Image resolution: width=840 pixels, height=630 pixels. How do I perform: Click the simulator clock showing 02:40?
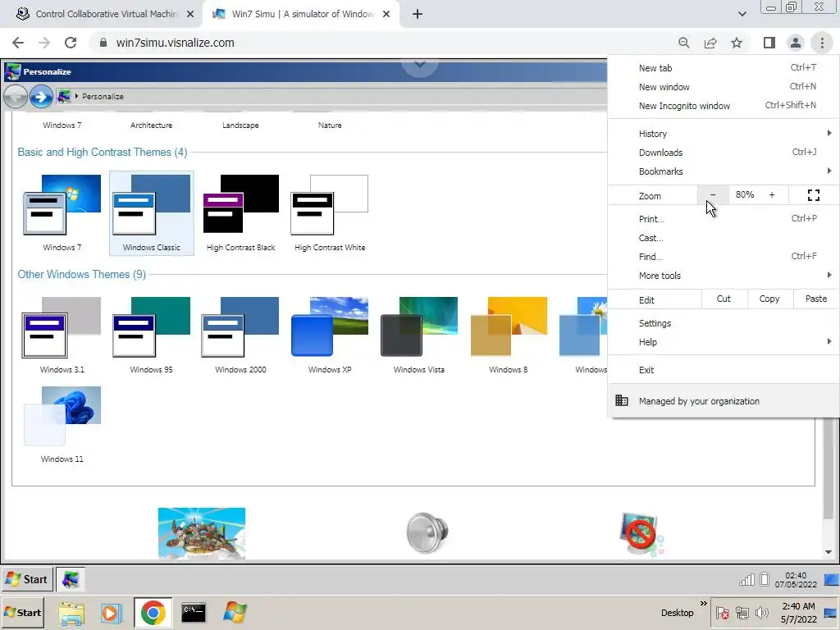pos(796,580)
